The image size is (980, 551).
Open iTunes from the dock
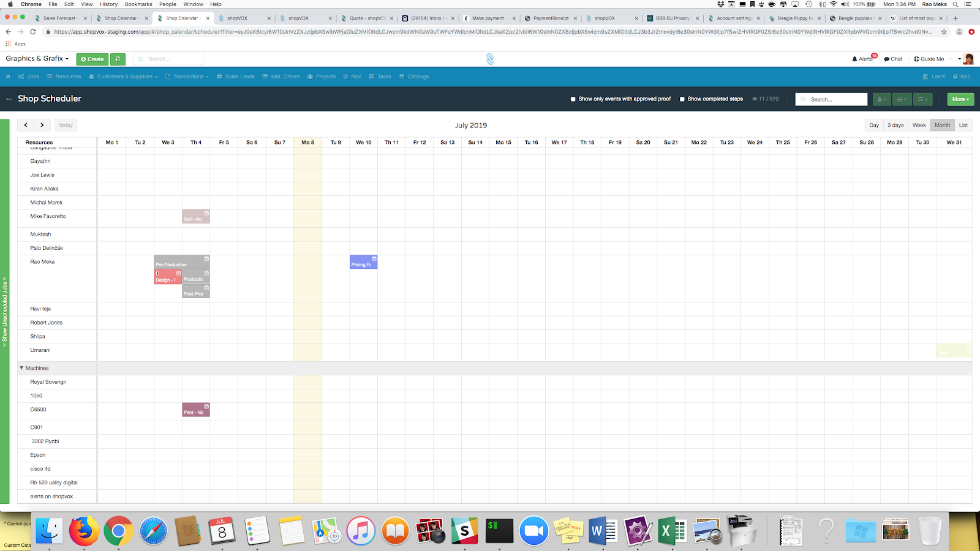(361, 530)
